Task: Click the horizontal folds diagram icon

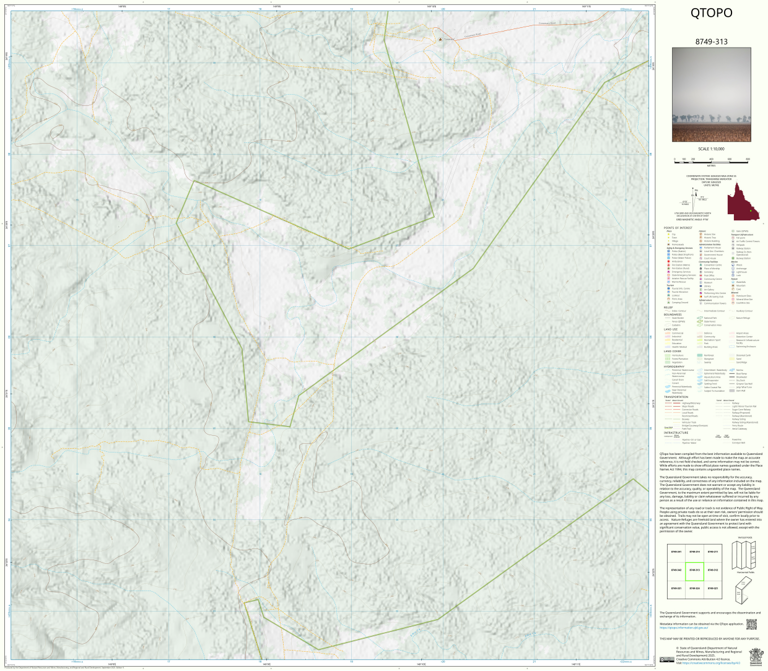Action: tap(744, 555)
